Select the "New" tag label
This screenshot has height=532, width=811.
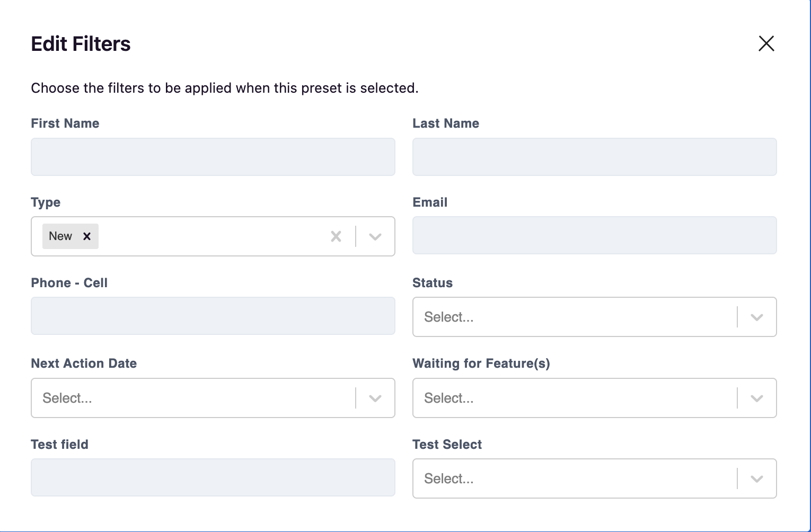60,236
